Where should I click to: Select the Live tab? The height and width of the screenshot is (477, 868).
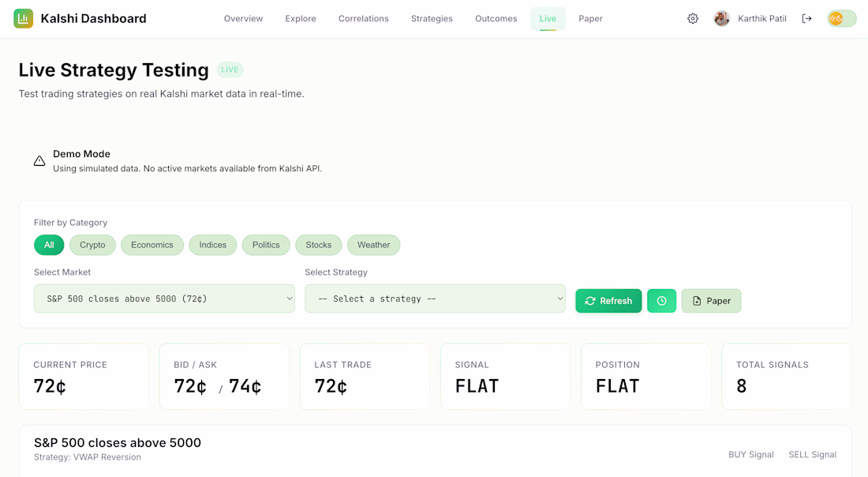coord(548,19)
